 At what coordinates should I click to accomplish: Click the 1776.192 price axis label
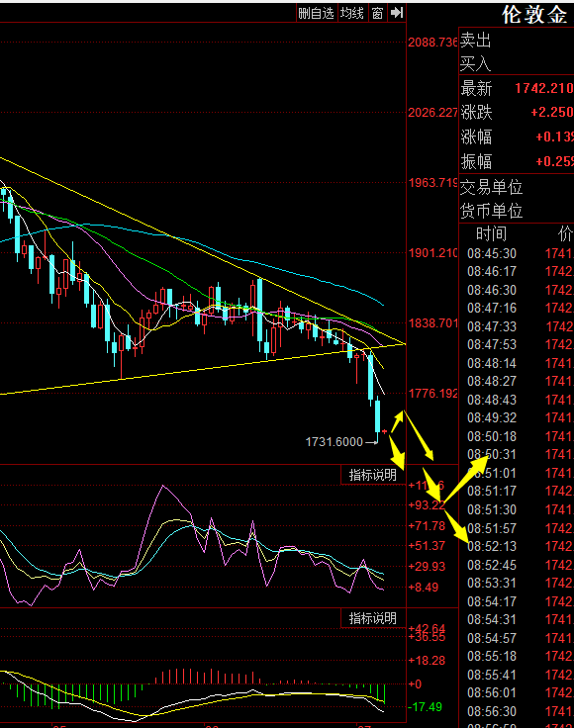point(432,394)
